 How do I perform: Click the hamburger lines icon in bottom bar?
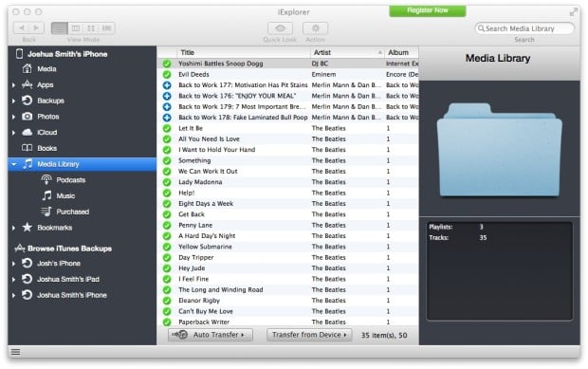tap(16, 352)
